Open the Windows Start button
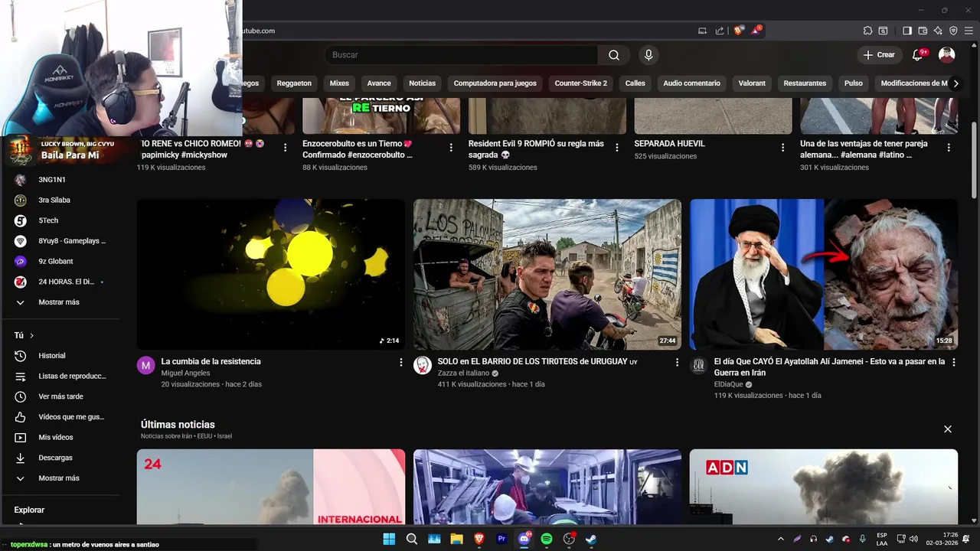The width and height of the screenshot is (980, 551). click(389, 539)
